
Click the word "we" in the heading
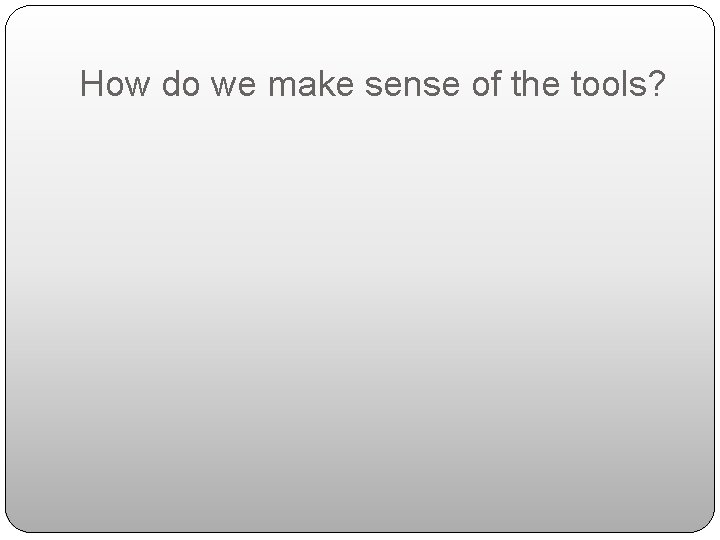(x=233, y=86)
